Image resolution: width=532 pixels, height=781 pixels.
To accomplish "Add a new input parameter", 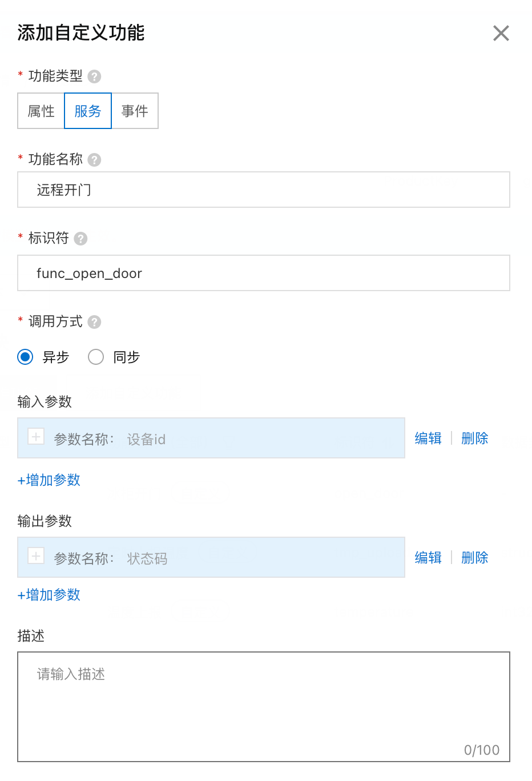I will tap(49, 480).
